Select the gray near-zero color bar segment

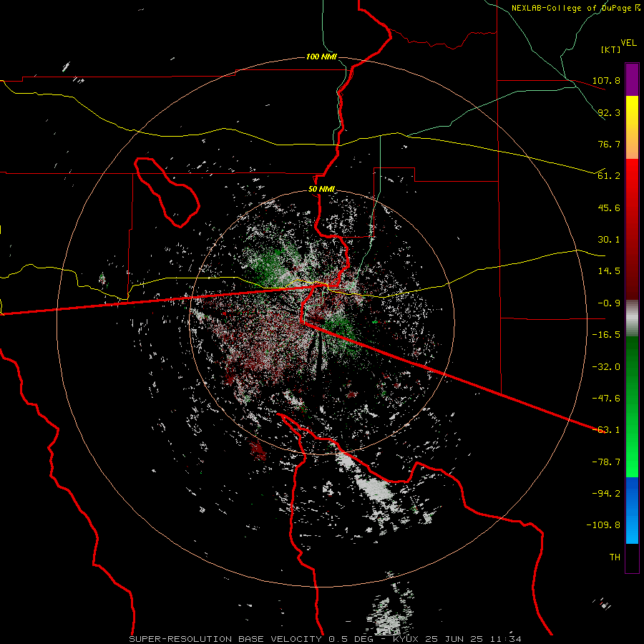pyautogui.click(x=632, y=318)
